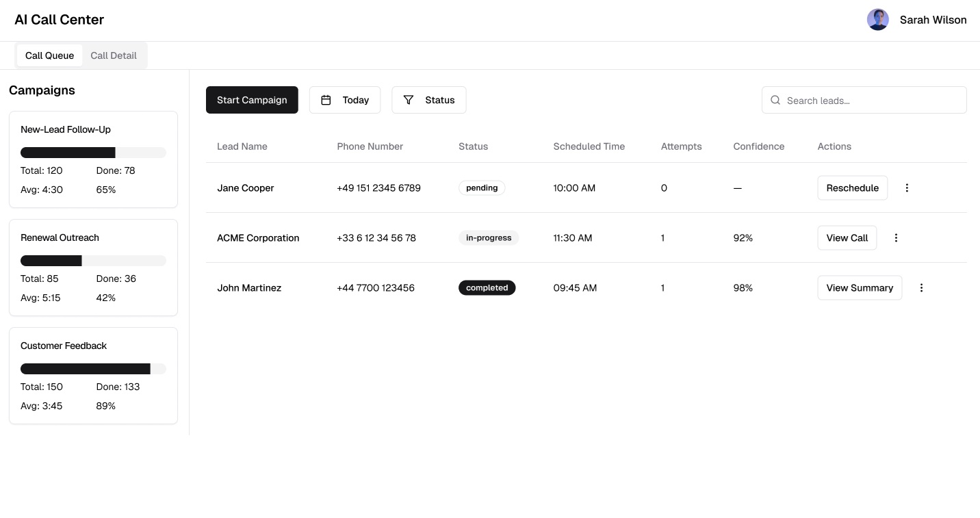View ACME Corporation's call
The width and height of the screenshot is (980, 518).
847,237
